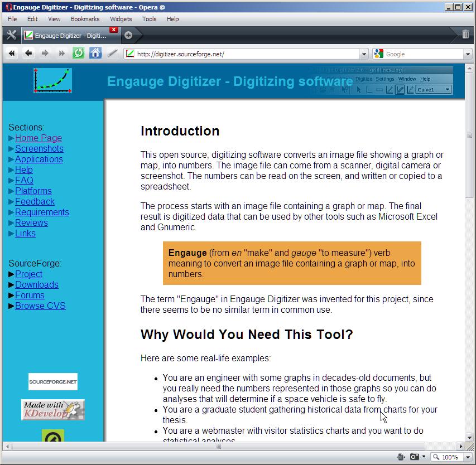Open the File menu
Image resolution: width=476 pixels, height=465 pixels.
(12, 19)
